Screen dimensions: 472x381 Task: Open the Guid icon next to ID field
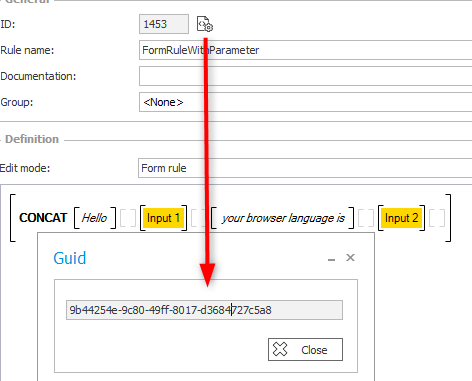(205, 24)
